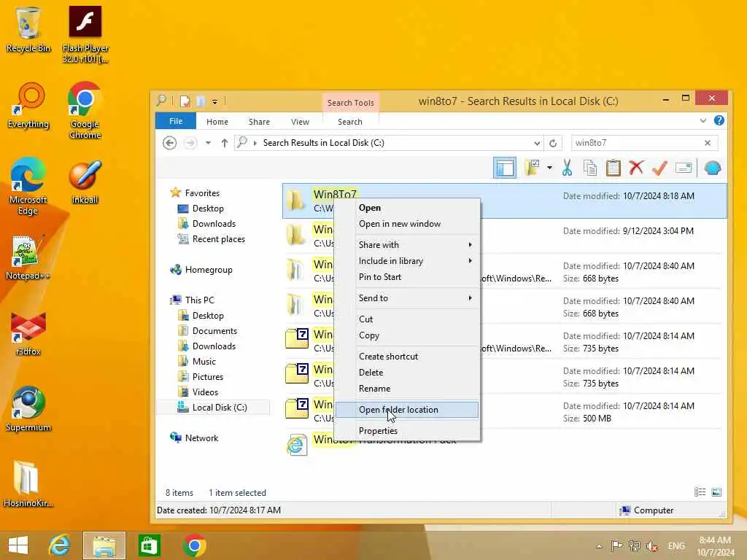Open Properties from the context menu
747x560 pixels.
click(407, 430)
